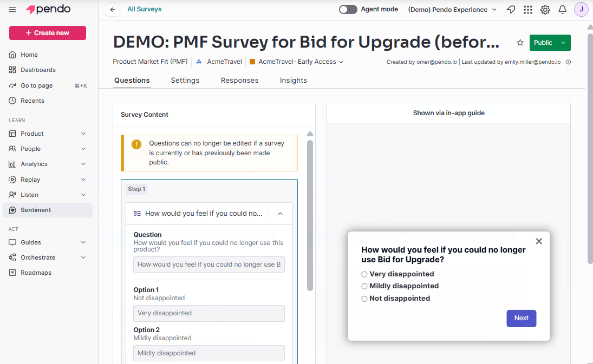Close the survey preview popup

tap(539, 241)
